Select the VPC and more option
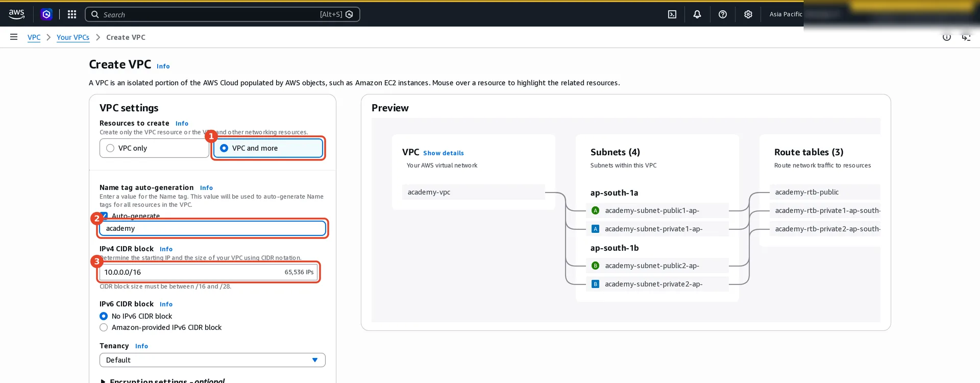This screenshot has height=383, width=980. click(268, 148)
